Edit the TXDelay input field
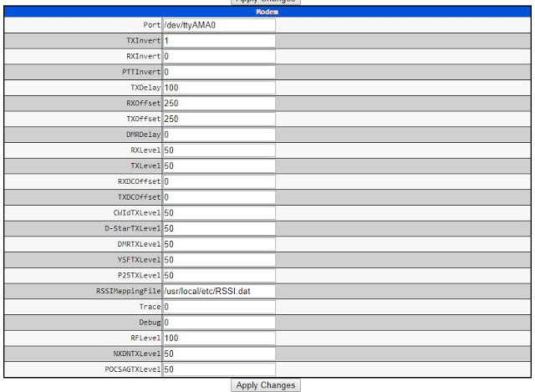 [219, 88]
